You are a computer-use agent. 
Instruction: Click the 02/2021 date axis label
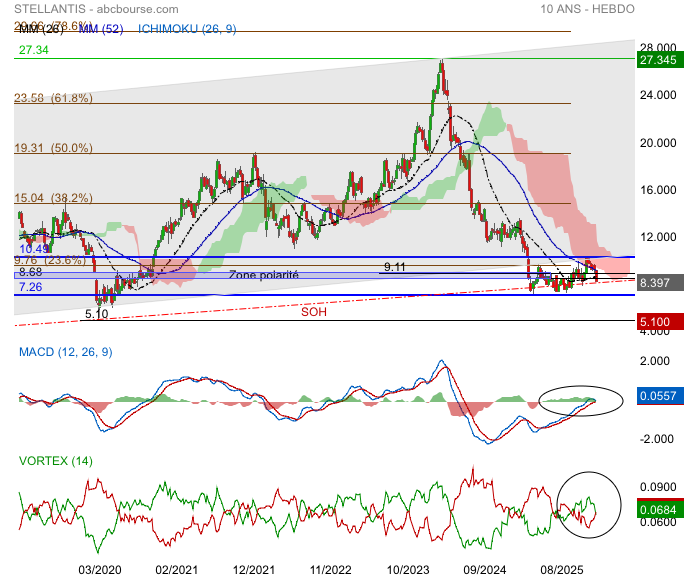(x=177, y=570)
